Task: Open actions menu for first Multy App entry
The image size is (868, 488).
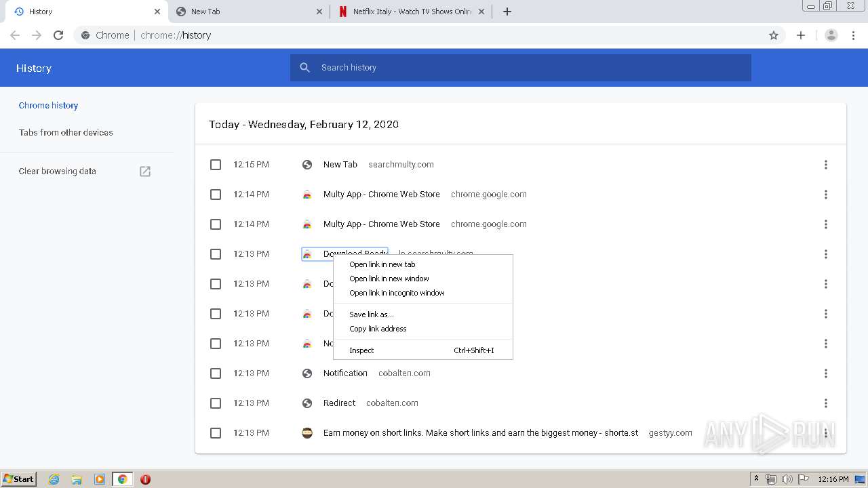Action: pos(826,195)
